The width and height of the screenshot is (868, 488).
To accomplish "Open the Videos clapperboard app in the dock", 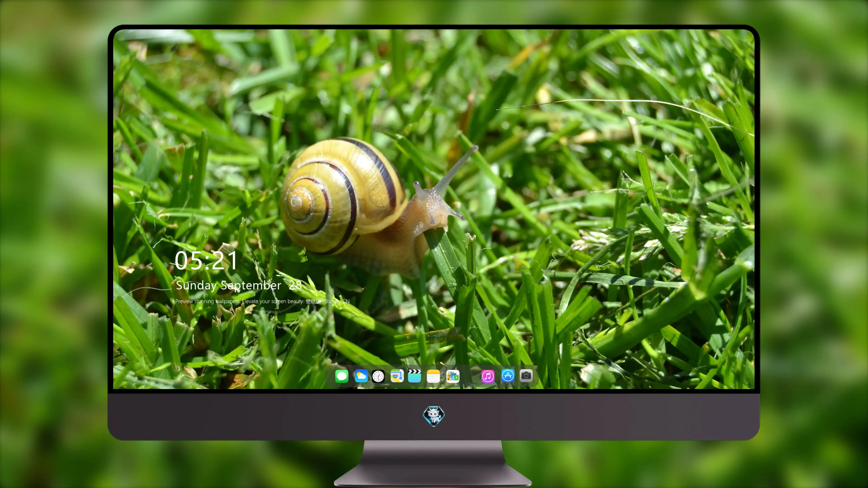I will 415,376.
